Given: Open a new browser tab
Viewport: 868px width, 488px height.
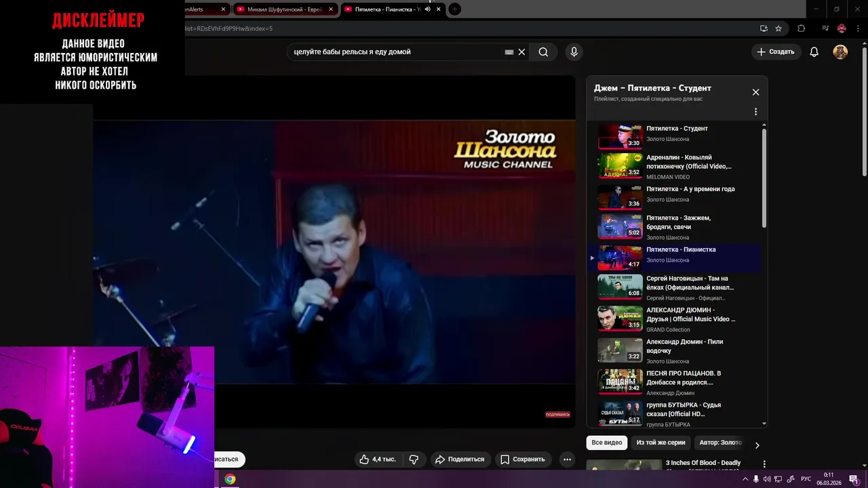Looking at the screenshot, I should pyautogui.click(x=455, y=9).
